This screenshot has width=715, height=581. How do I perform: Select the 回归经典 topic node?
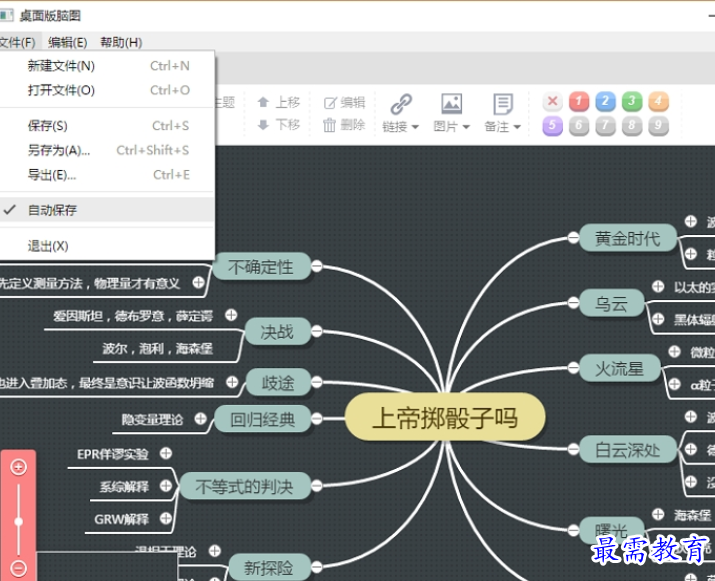[x=263, y=419]
